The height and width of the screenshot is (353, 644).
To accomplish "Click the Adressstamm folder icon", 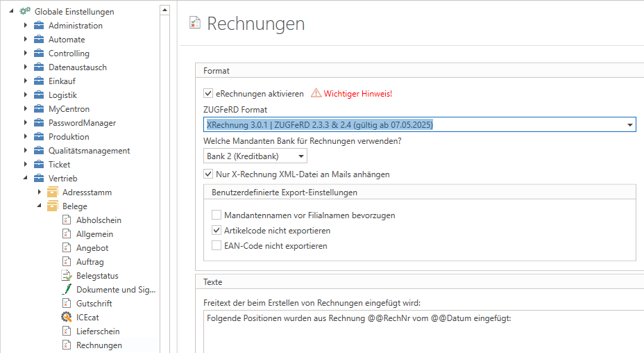I will [x=52, y=192].
